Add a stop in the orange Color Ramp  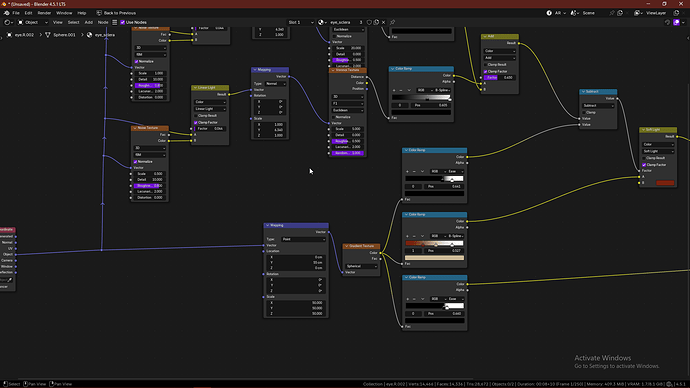(407, 236)
